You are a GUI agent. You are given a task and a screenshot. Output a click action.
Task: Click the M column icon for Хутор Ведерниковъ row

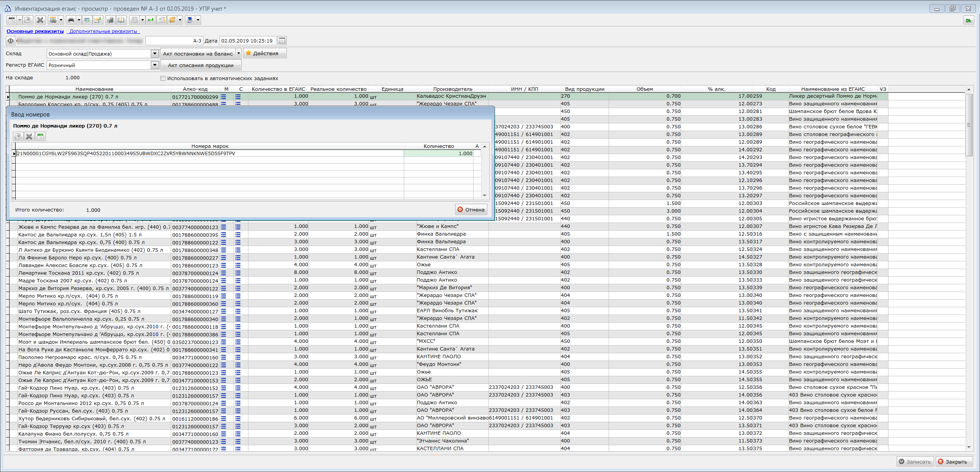click(224, 418)
